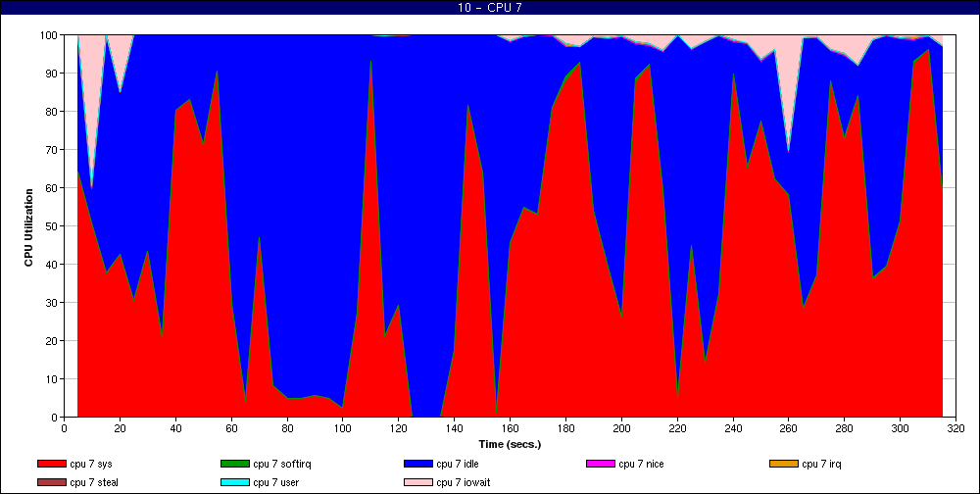Viewport: 980px width, 494px height.
Task: Click the cyan cpu 7 user legend swatch
Action: coord(234,483)
